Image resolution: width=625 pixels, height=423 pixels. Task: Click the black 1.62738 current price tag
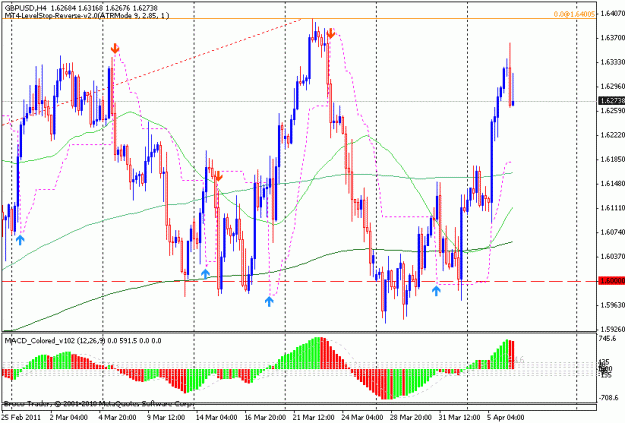611,101
